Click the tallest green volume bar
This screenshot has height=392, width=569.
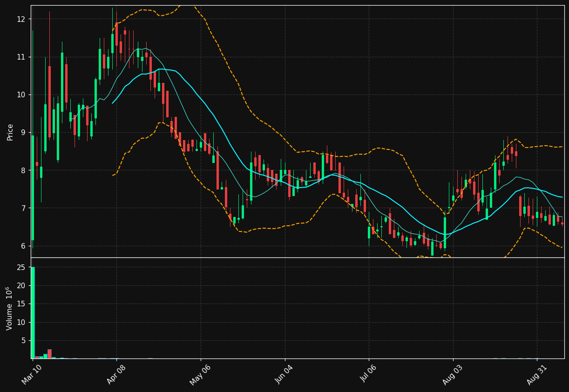click(x=33, y=312)
